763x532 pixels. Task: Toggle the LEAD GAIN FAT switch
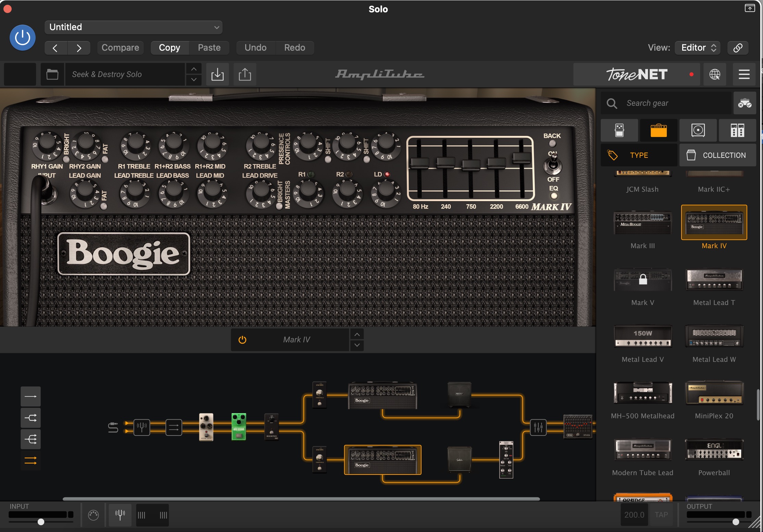pyautogui.click(x=104, y=206)
